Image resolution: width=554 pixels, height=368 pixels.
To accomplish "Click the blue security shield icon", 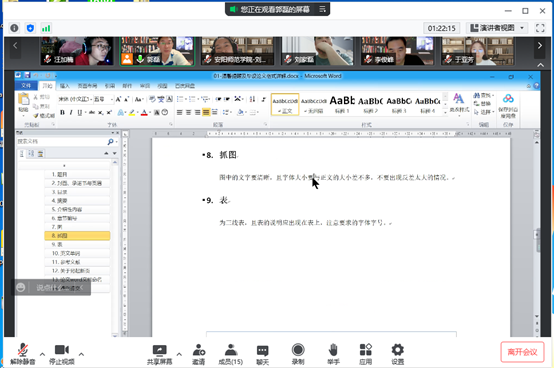I will pyautogui.click(x=30, y=28).
